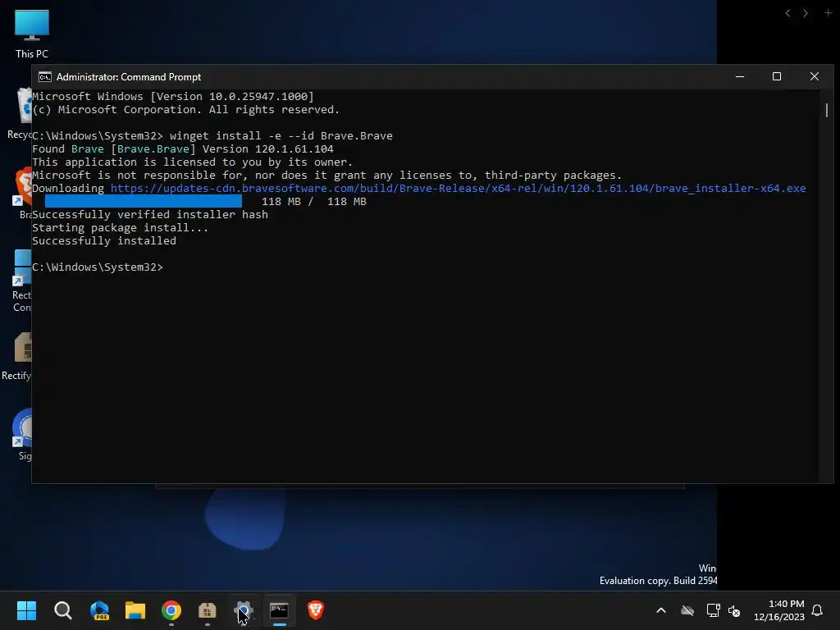Open the OneDrive cloud tray icon
This screenshot has width=840, height=630.
[x=687, y=610]
